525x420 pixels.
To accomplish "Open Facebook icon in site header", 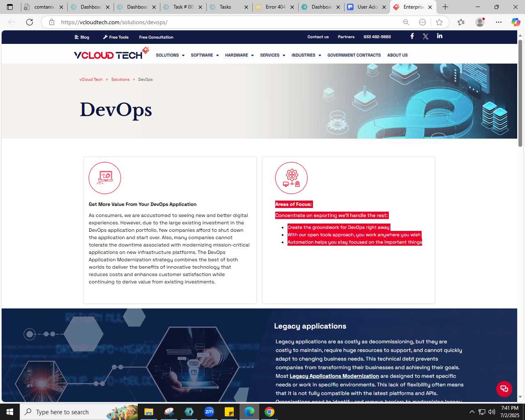I will [412, 36].
